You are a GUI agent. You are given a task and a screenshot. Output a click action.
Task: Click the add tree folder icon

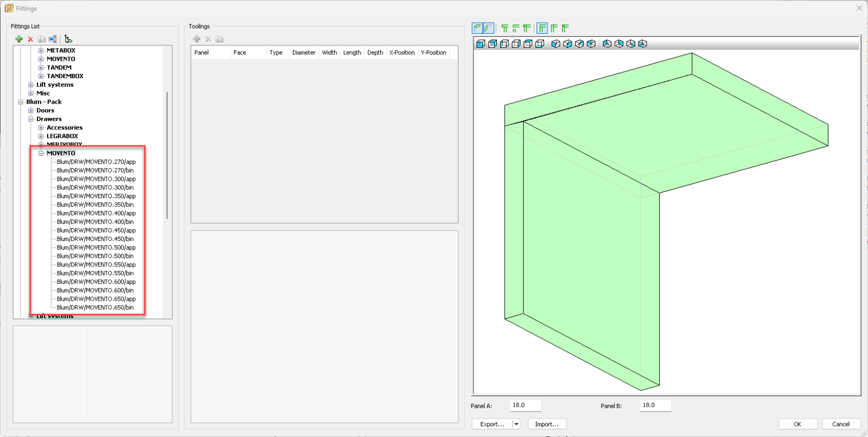(68, 39)
